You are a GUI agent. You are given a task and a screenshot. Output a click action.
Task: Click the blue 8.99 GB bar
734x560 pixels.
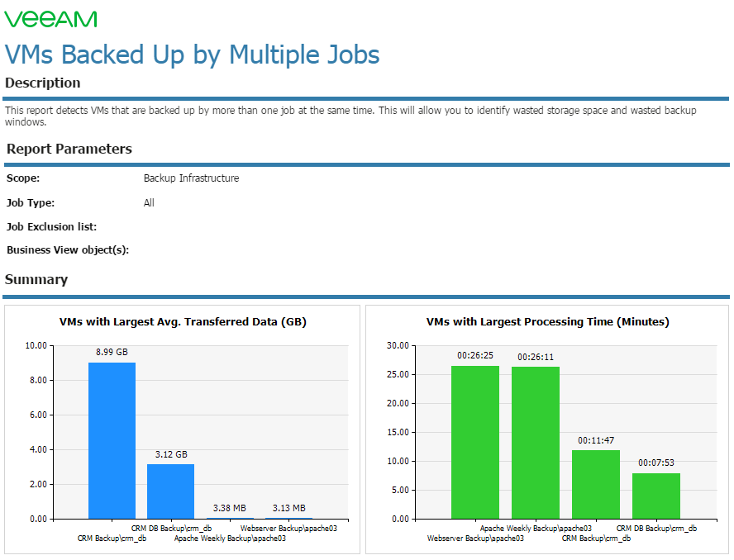click(112, 441)
